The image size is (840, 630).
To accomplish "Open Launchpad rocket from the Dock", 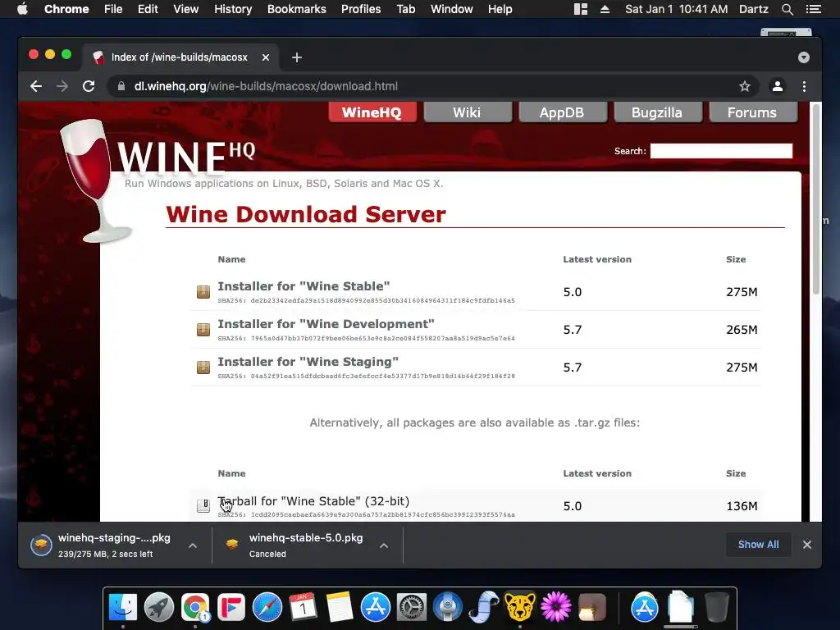I will [x=159, y=608].
